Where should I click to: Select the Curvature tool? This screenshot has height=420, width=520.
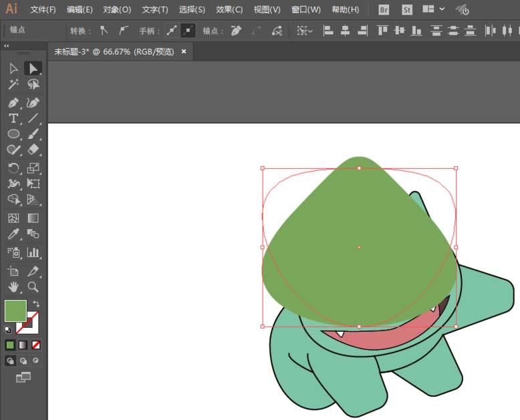point(33,103)
